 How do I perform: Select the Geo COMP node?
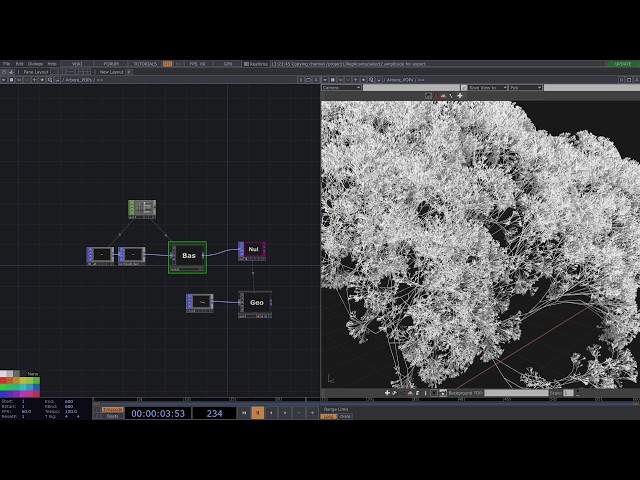pyautogui.click(x=255, y=304)
